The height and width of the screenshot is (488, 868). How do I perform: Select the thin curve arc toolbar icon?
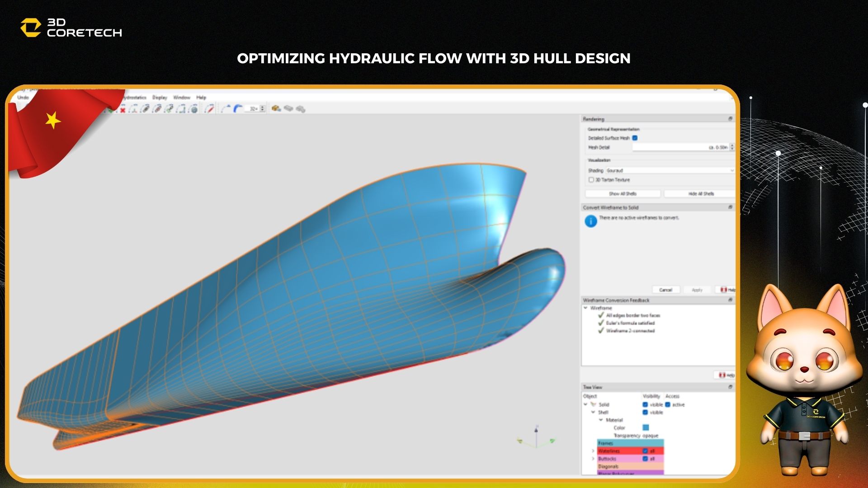click(x=226, y=109)
